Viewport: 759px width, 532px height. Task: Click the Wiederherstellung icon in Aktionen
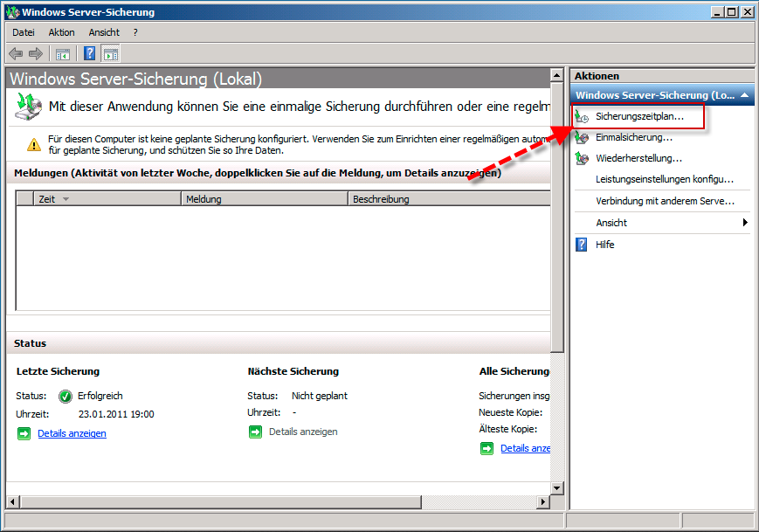582,158
